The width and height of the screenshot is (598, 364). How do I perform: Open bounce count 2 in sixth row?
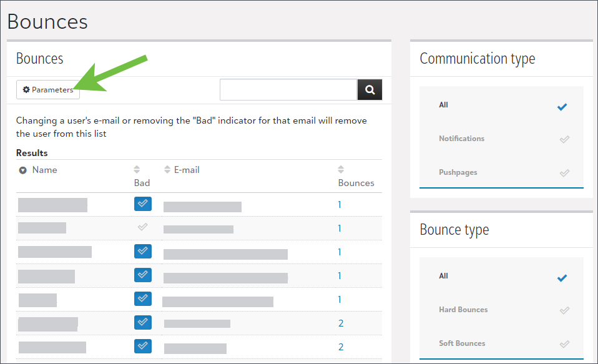pyautogui.click(x=341, y=323)
